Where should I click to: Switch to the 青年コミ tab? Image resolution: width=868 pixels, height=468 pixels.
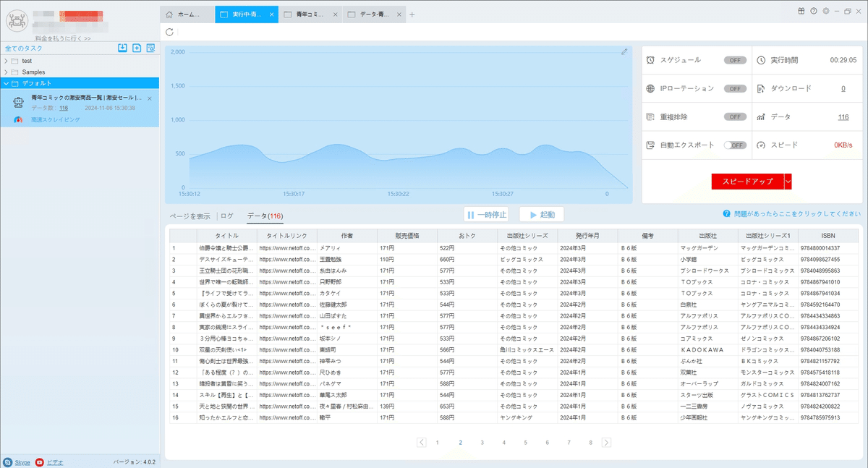(310, 14)
